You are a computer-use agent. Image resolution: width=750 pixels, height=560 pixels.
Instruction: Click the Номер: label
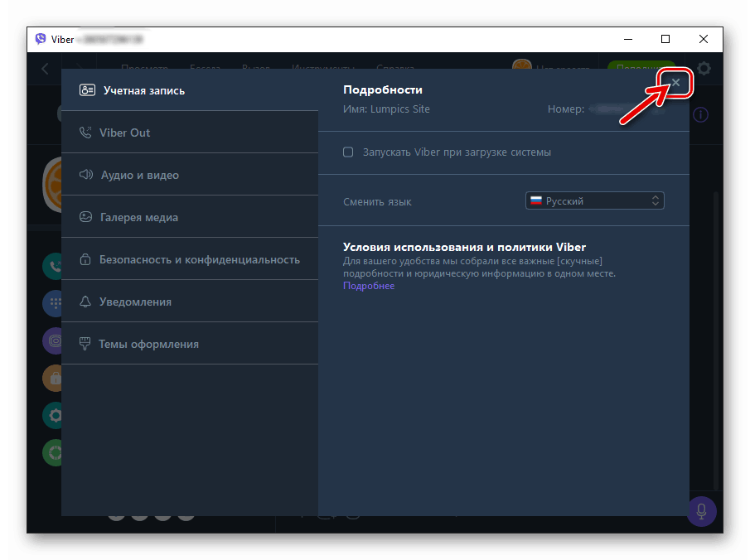(566, 109)
